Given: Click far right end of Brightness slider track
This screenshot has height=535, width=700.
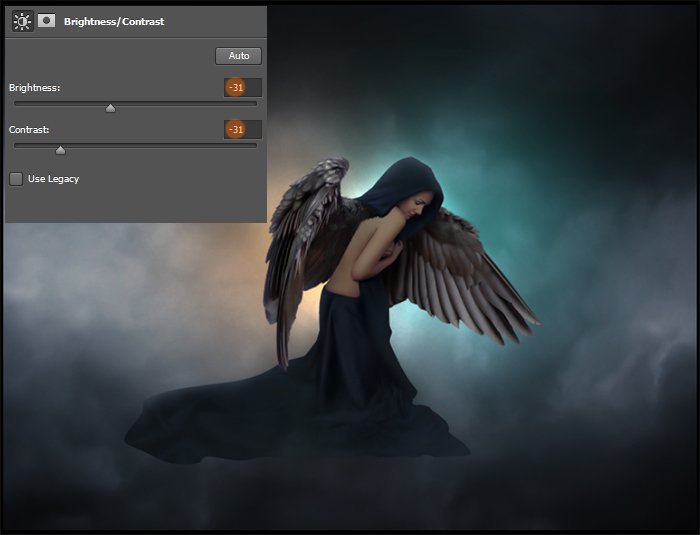Looking at the screenshot, I should click(255, 103).
